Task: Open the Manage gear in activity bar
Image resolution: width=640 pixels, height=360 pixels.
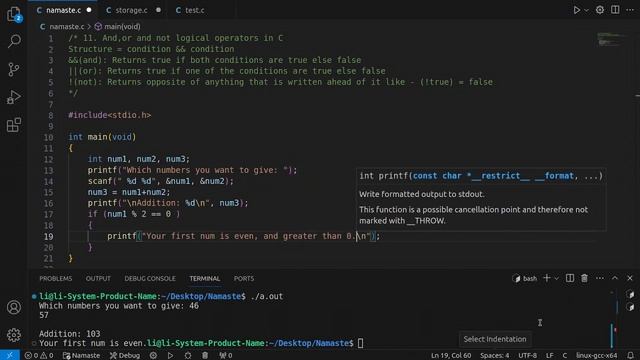Action: [x=14, y=335]
